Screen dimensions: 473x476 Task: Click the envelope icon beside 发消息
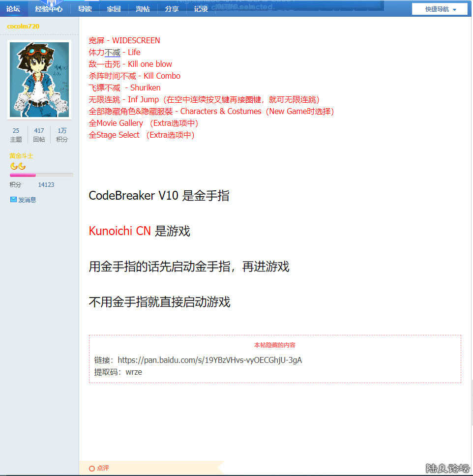tap(13, 200)
